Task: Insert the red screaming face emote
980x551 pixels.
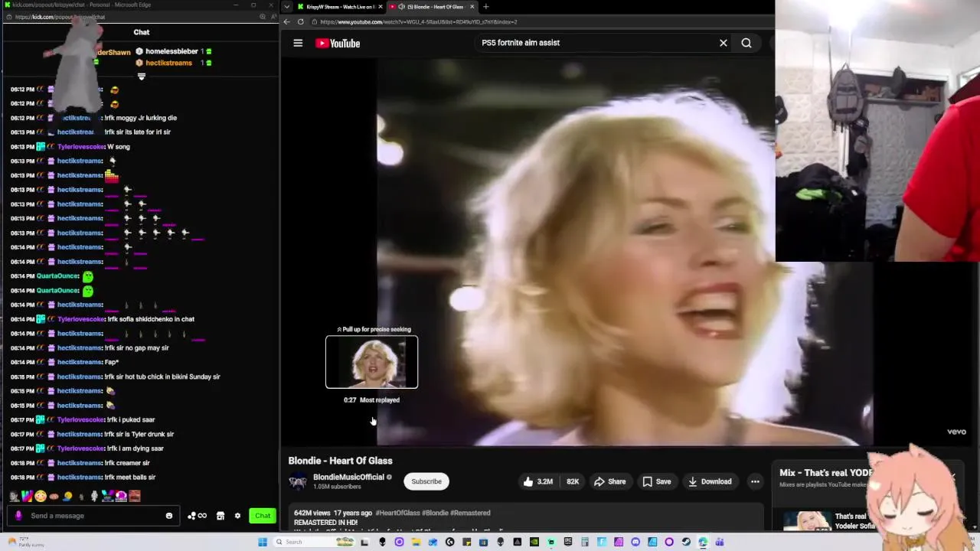Action: coord(135,496)
